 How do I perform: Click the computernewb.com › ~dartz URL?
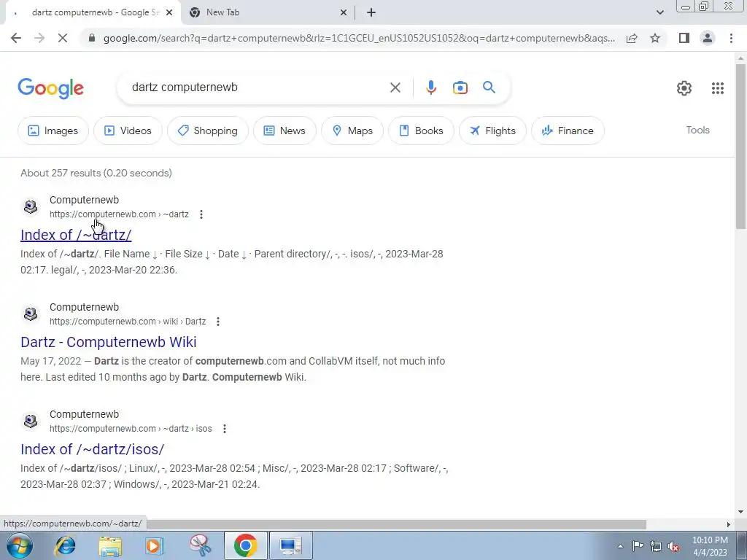pyautogui.click(x=119, y=214)
